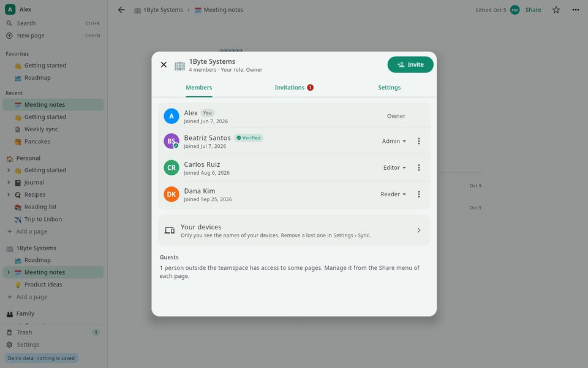The height and width of the screenshot is (368, 588).
Task: Open more options for Dana Kim
Action: [419, 194]
